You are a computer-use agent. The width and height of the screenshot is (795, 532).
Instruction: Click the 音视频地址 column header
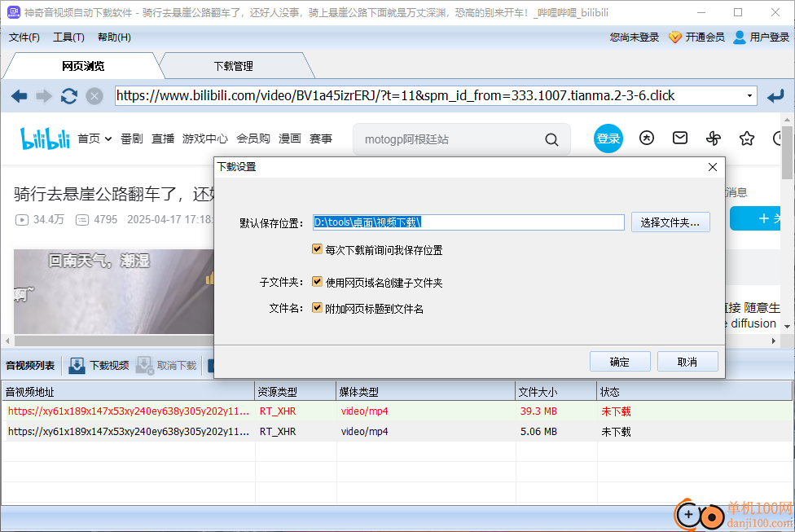tap(128, 392)
